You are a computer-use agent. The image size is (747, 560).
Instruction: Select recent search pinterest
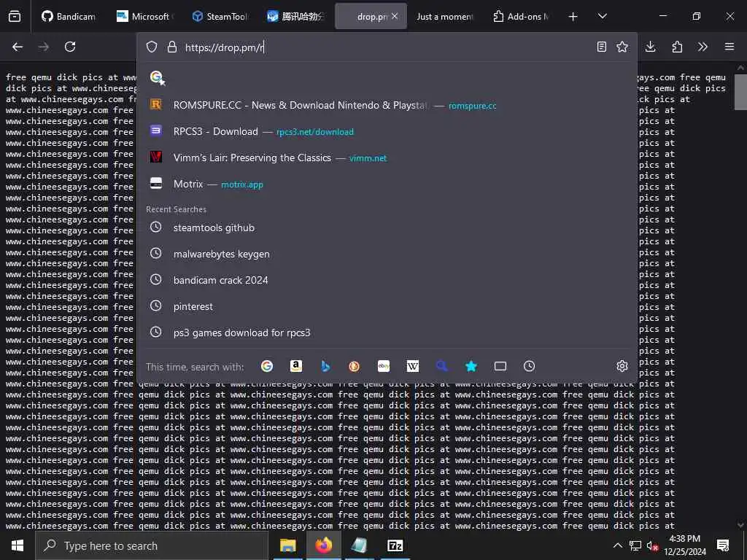pos(387,306)
